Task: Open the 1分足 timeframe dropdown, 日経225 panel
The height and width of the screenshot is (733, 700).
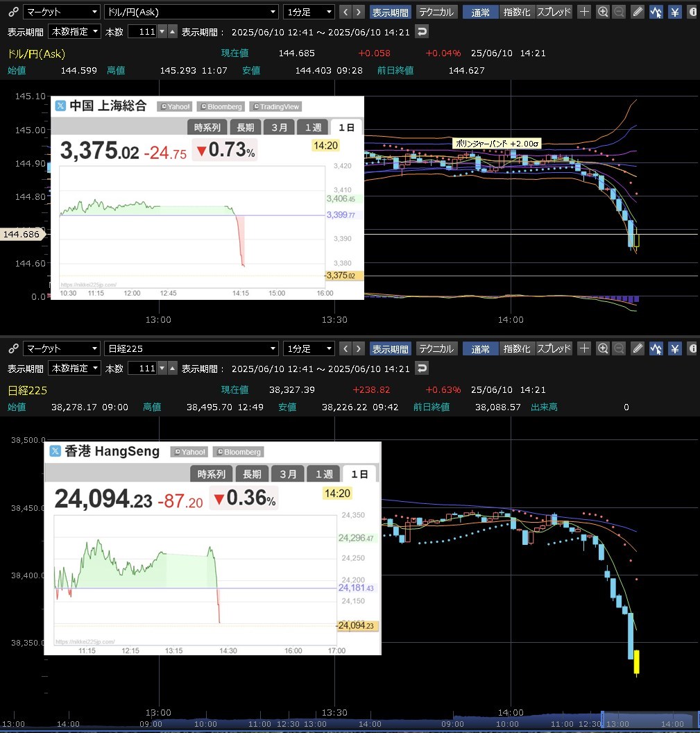Action: pos(309,348)
